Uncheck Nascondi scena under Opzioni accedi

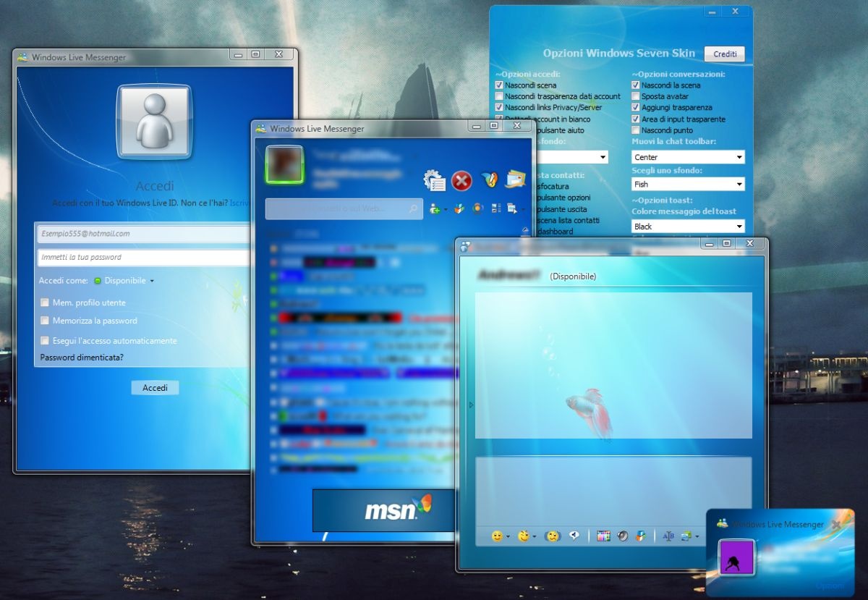499,85
